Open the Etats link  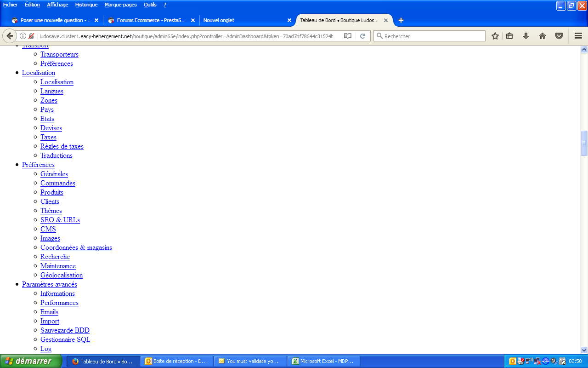tap(47, 119)
